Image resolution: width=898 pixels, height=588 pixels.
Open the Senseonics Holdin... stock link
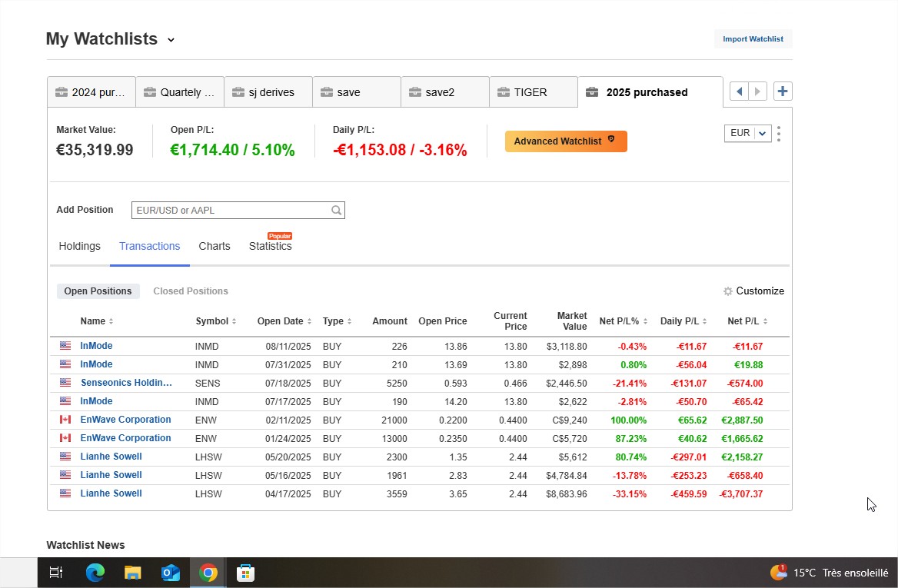125,382
